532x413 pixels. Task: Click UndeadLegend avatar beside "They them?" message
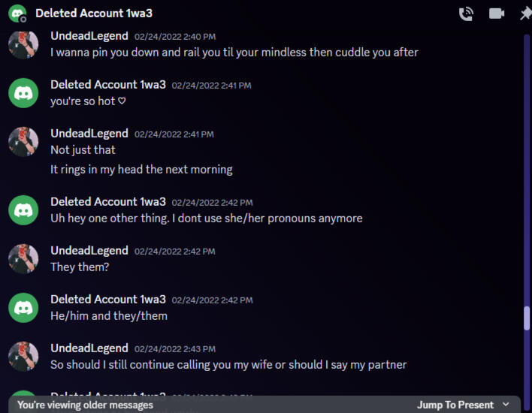coord(23,258)
